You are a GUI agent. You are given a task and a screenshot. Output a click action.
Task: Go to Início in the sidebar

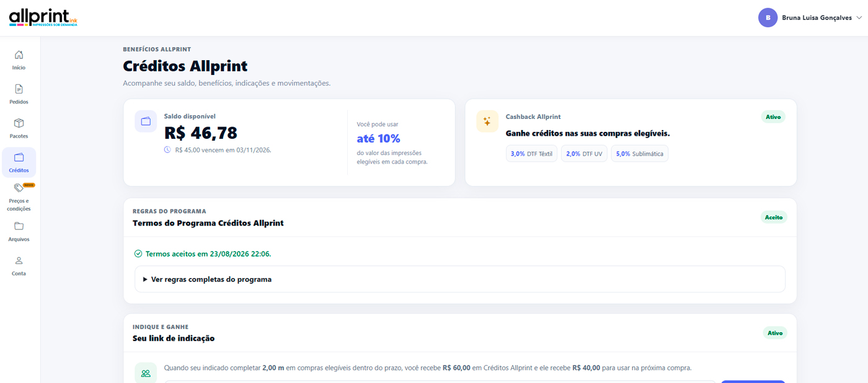coord(19,68)
